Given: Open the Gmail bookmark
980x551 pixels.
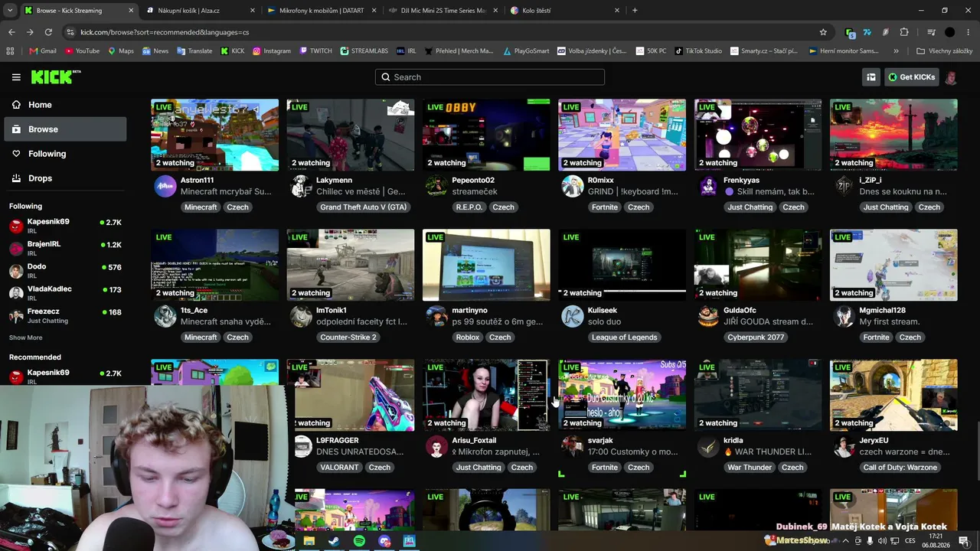Looking at the screenshot, I should click(43, 51).
